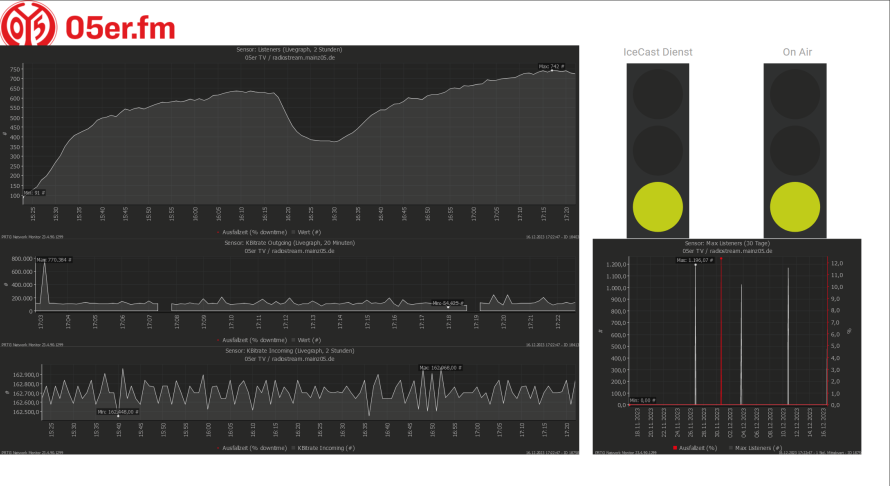Click the green light under IceCast Dienst

[x=657, y=205]
